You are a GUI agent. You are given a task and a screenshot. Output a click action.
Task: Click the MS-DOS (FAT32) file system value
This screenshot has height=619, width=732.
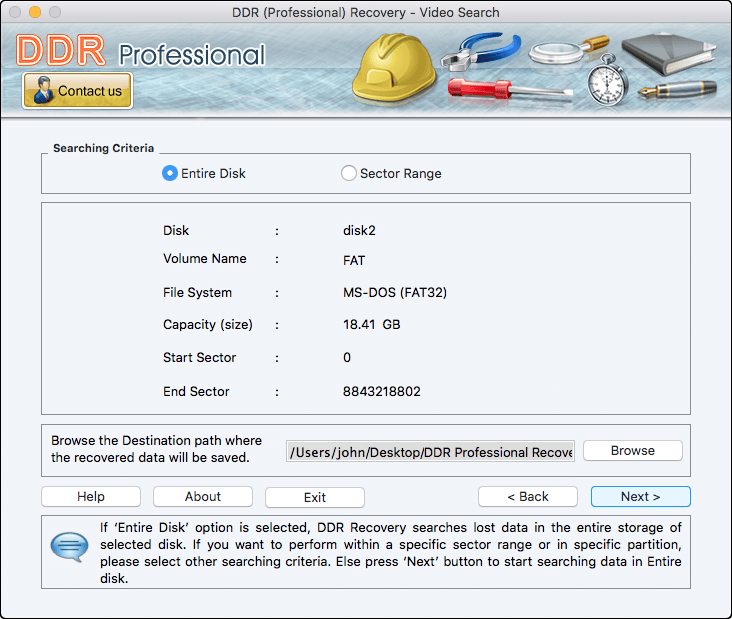395,293
